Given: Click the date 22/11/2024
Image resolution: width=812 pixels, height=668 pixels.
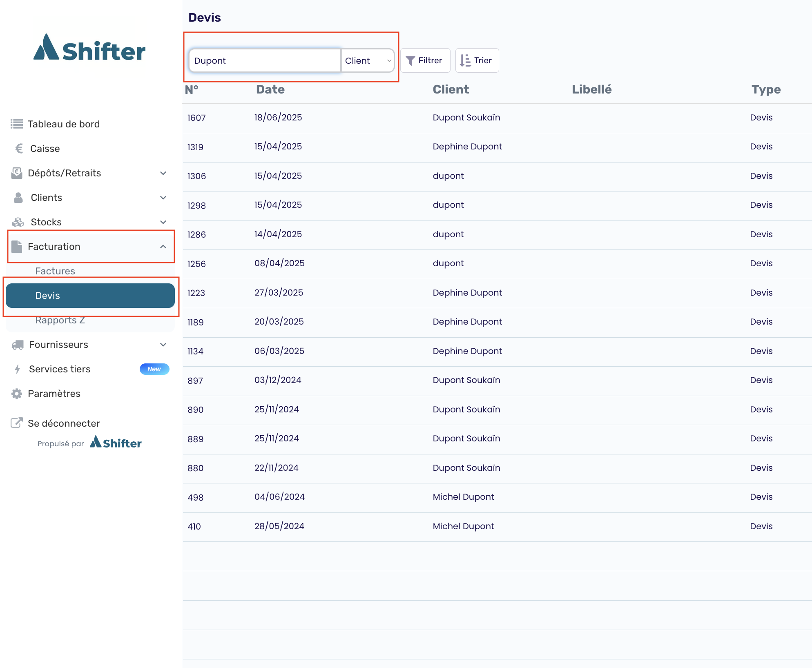Looking at the screenshot, I should tap(277, 468).
